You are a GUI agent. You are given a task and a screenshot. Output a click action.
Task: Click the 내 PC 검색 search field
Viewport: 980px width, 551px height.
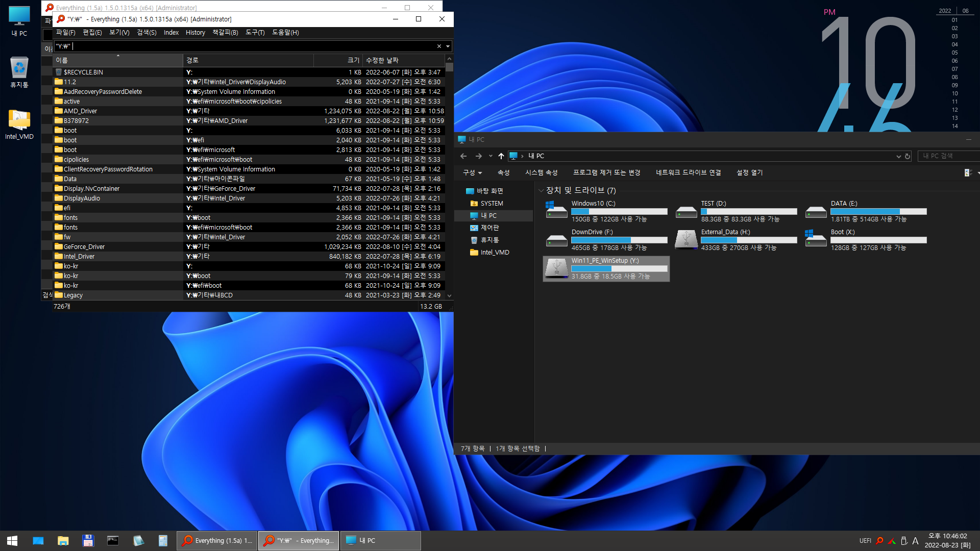point(948,156)
